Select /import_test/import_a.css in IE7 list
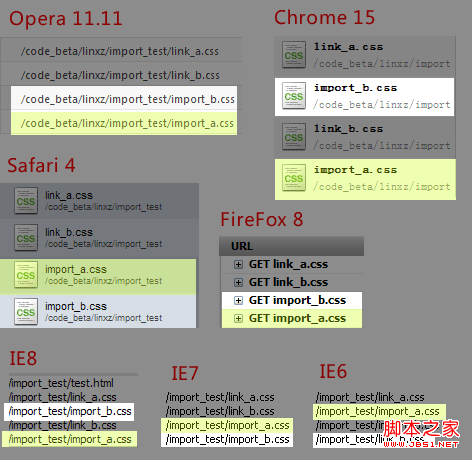This screenshot has height=460, width=472. coord(227,425)
